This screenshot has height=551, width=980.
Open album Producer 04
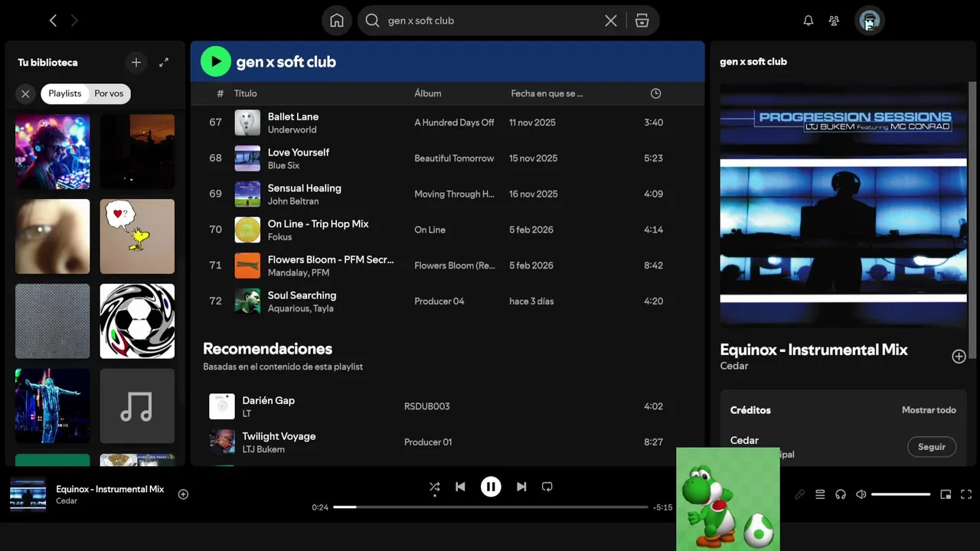click(439, 301)
